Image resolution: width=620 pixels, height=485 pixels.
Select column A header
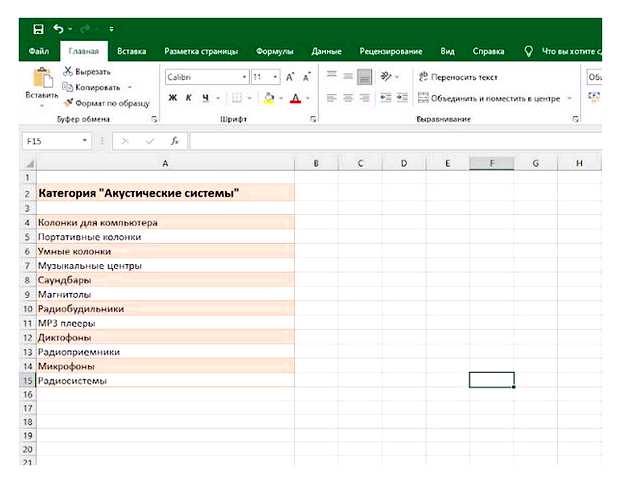click(x=165, y=163)
